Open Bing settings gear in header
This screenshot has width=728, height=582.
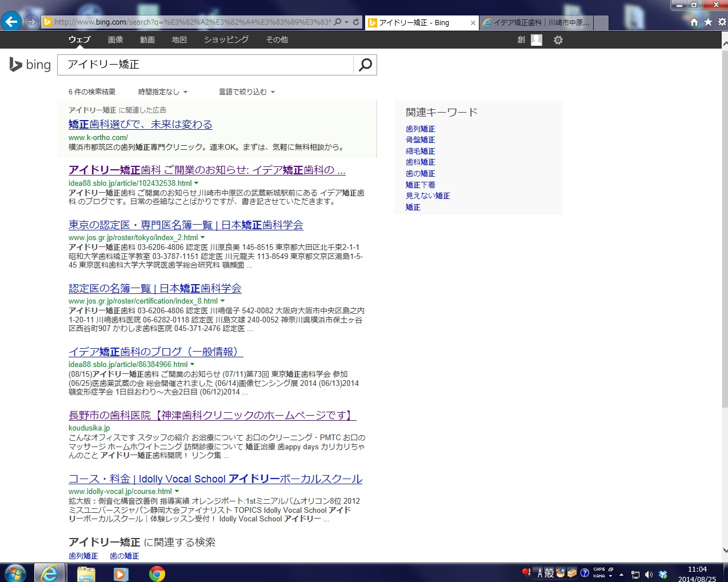(x=558, y=40)
